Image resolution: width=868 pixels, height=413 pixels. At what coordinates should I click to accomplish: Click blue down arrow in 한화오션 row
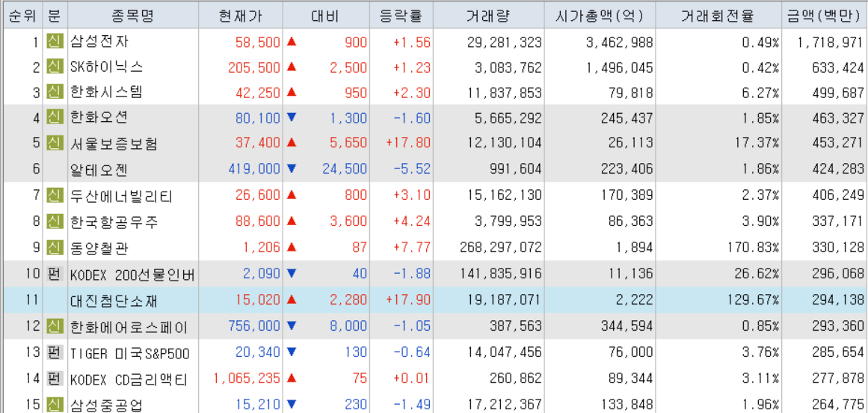tap(292, 117)
